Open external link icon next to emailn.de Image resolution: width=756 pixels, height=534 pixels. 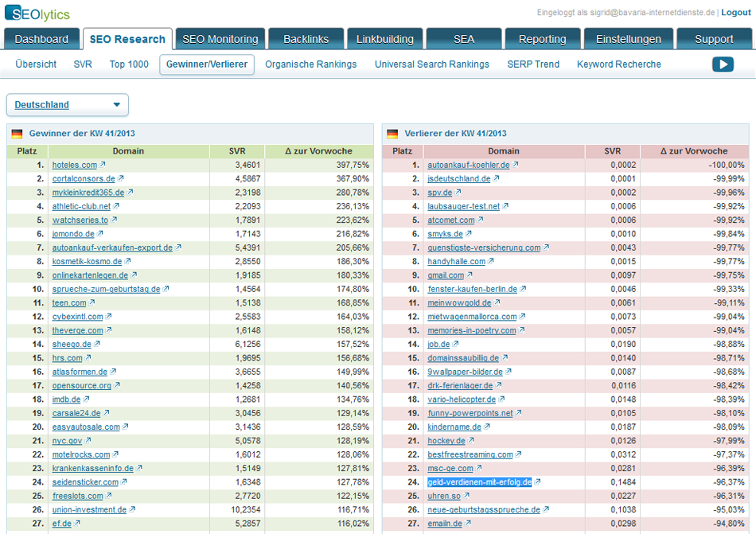[468, 524]
